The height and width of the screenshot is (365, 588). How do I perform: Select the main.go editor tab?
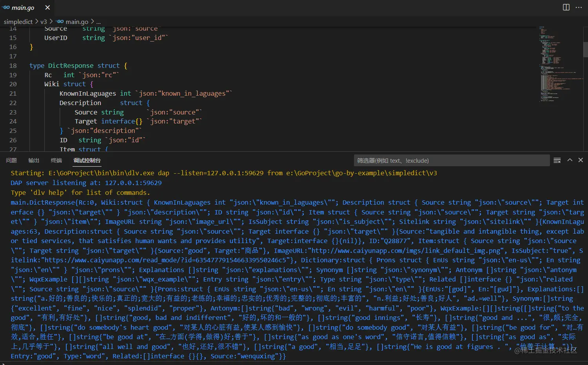(27, 7)
